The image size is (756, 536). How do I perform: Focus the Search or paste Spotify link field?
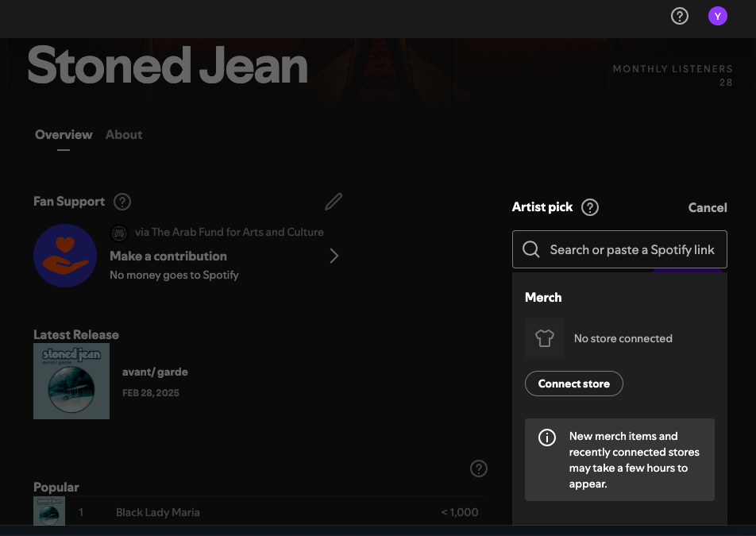click(x=619, y=249)
